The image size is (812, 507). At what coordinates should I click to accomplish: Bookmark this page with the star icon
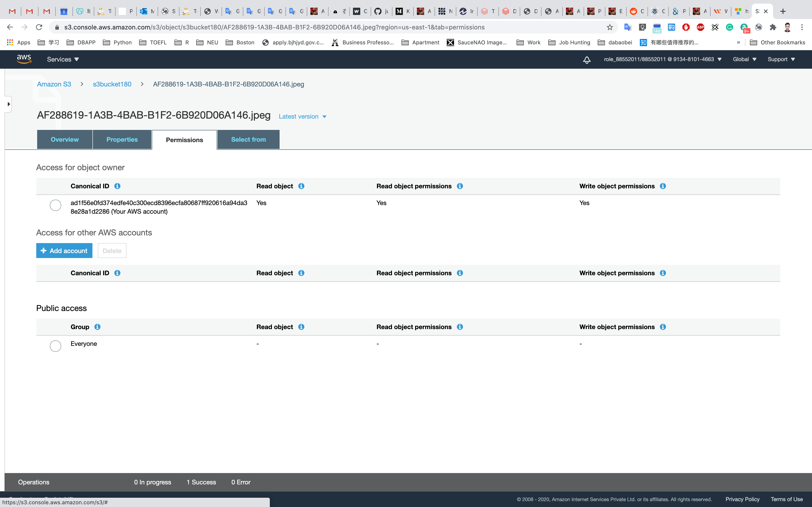pyautogui.click(x=610, y=27)
